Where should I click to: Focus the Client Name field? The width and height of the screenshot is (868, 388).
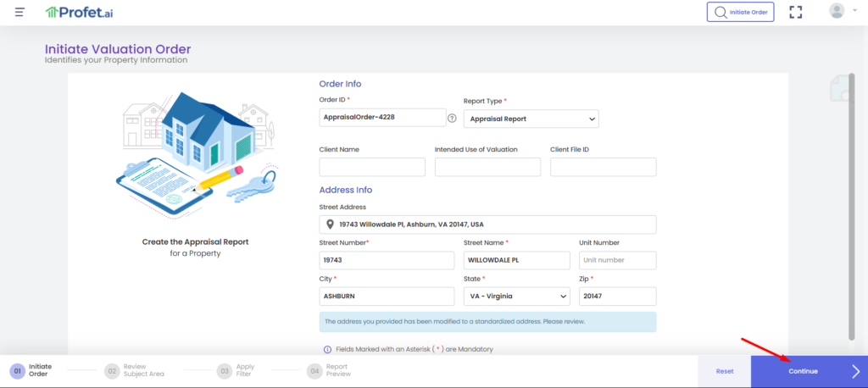tap(372, 167)
